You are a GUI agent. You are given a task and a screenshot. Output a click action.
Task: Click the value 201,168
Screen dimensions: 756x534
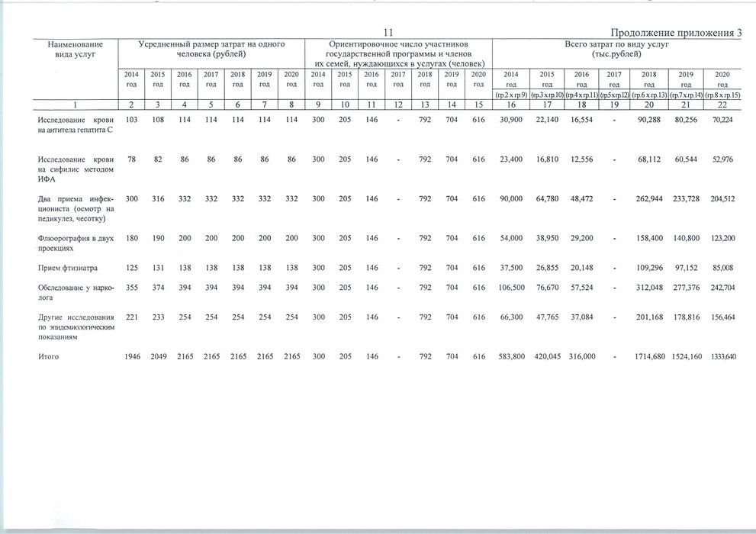pyautogui.click(x=649, y=317)
